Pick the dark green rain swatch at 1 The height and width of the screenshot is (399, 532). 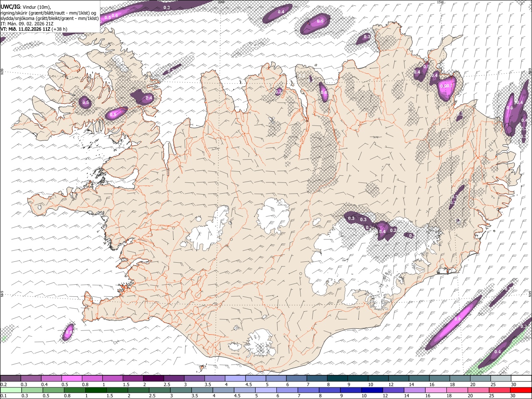click(x=96, y=390)
